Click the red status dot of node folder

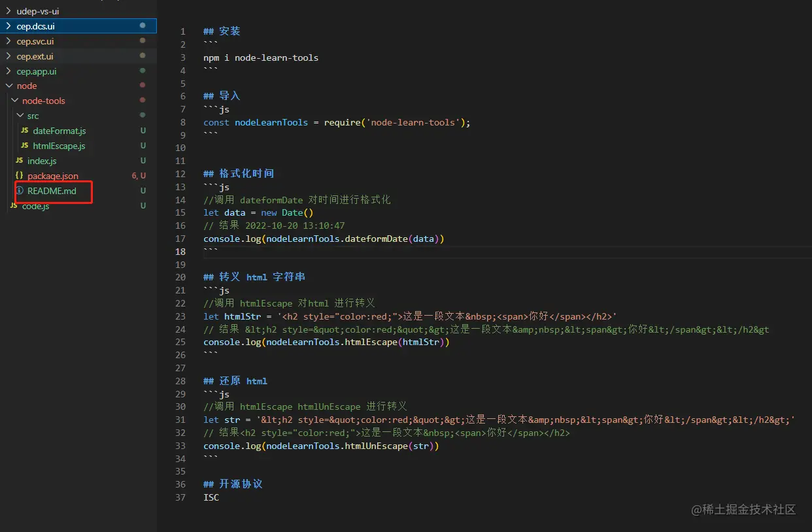click(x=143, y=86)
